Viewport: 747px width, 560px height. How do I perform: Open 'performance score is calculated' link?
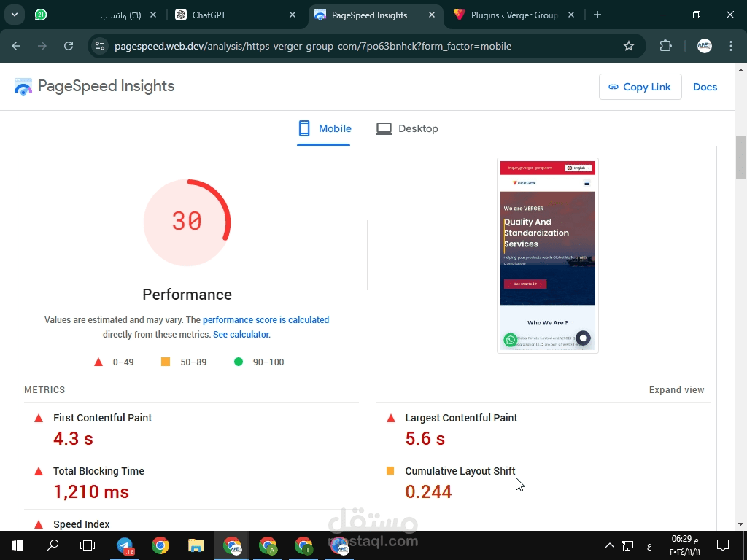tap(266, 320)
